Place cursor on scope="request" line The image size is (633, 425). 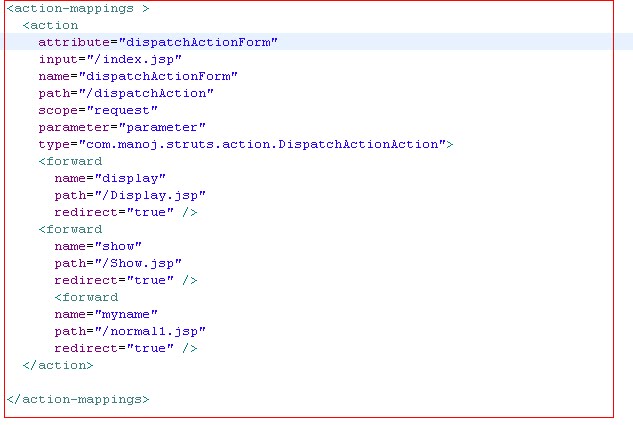98,110
